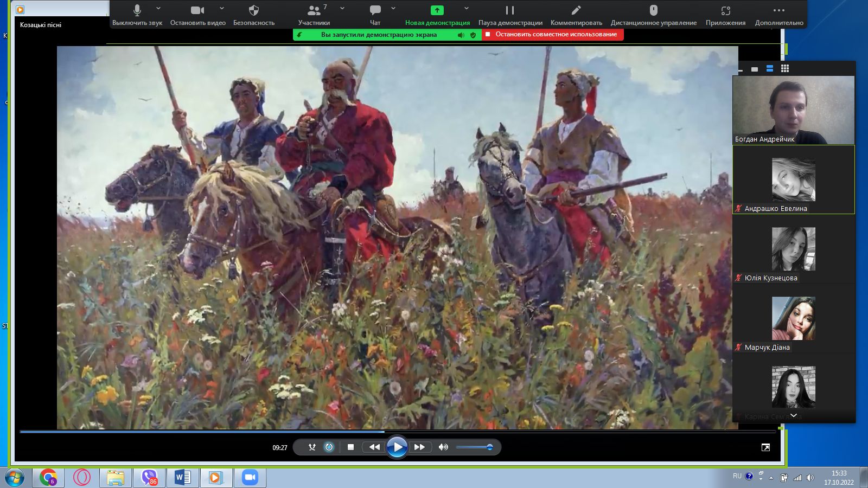Viewport: 868px width, 488px height.
Task: Click the muted mic icon beside Андрашко Евелина
Action: click(x=738, y=208)
